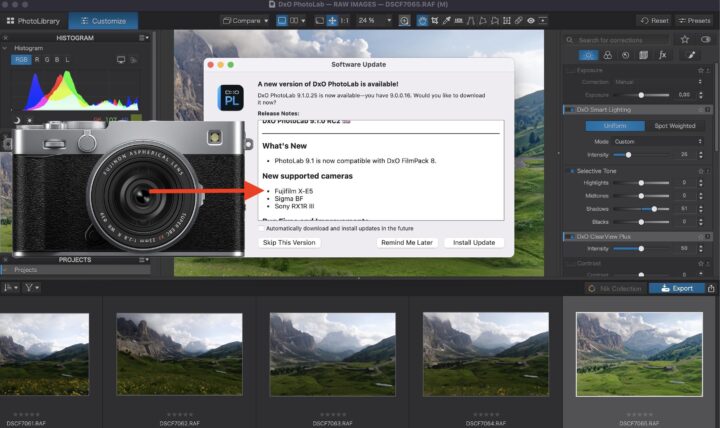Click the Install Update button
This screenshot has width=720, height=428.
coord(474,243)
